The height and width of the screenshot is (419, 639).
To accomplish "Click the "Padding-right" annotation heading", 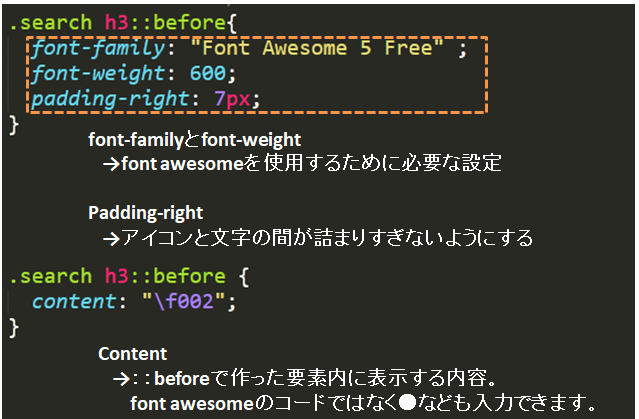I will [x=145, y=213].
